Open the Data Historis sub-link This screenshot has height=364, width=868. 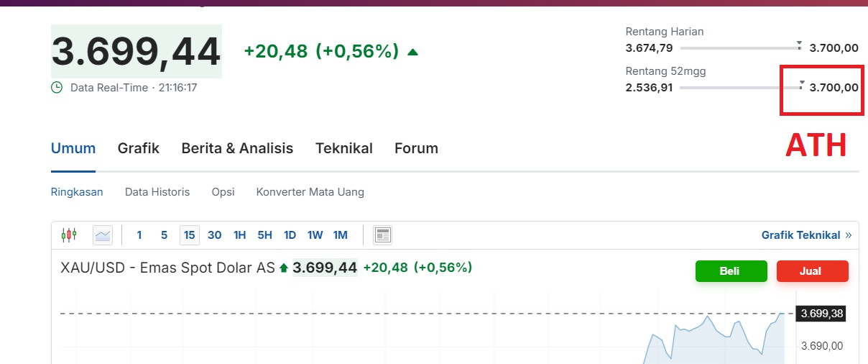point(157,192)
